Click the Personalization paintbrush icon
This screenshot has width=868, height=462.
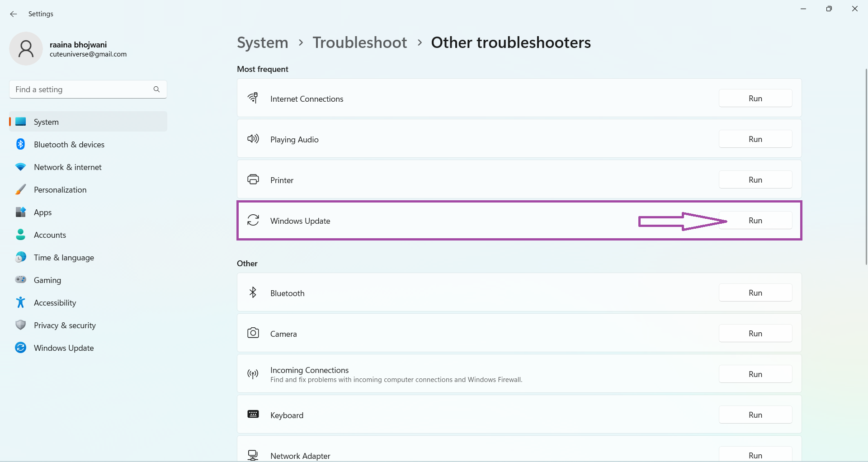click(20, 189)
